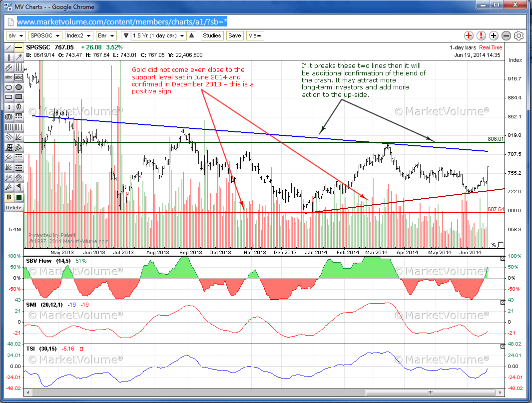532x403 pixels.
Task: Open the 1.5 Yr timeframe dropdown
Action: coord(158,35)
